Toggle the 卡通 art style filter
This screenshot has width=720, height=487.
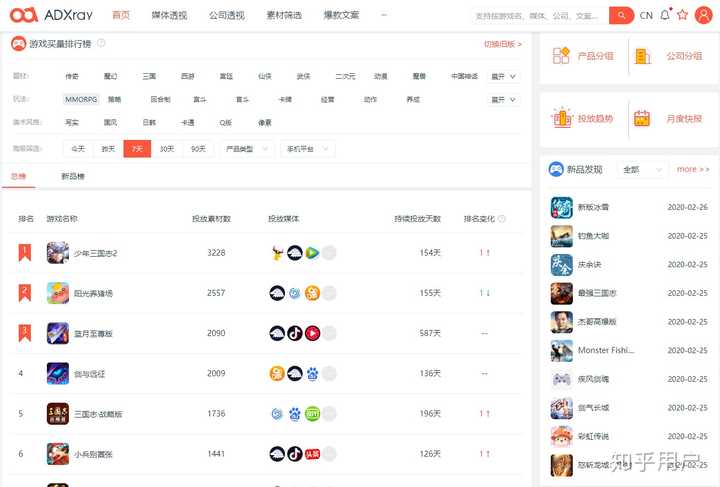pyautogui.click(x=187, y=123)
